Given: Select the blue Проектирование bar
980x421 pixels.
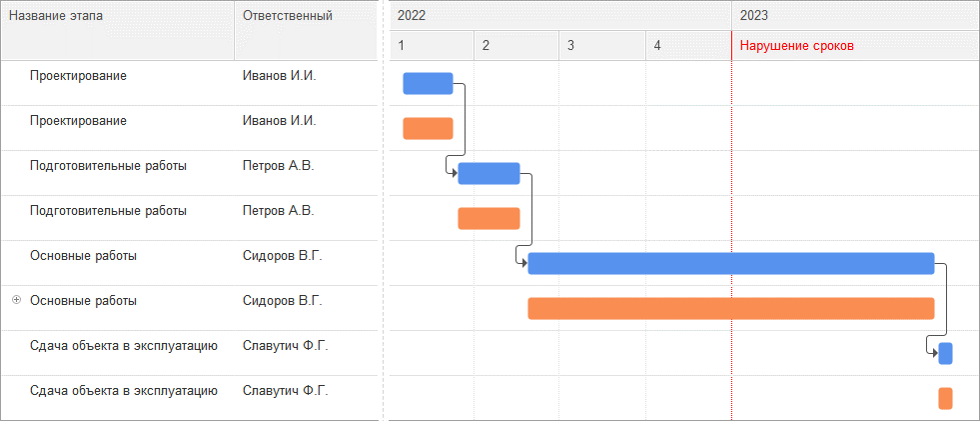Looking at the screenshot, I should point(428,83).
